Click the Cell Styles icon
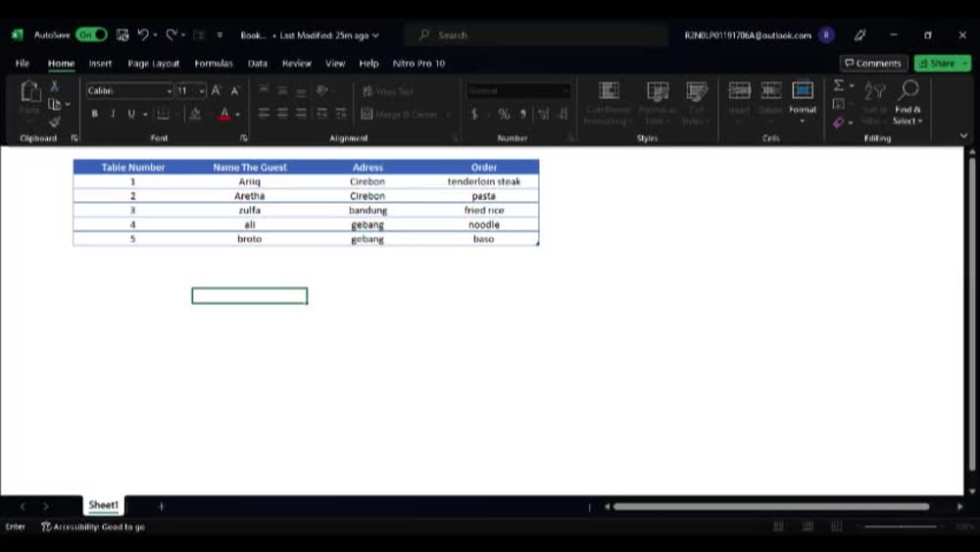Image resolution: width=980 pixels, height=552 pixels. tap(696, 91)
